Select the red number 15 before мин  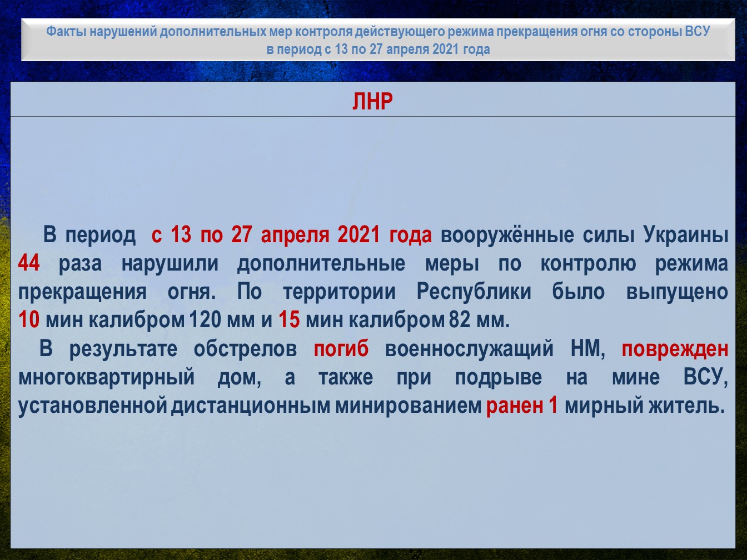289,321
